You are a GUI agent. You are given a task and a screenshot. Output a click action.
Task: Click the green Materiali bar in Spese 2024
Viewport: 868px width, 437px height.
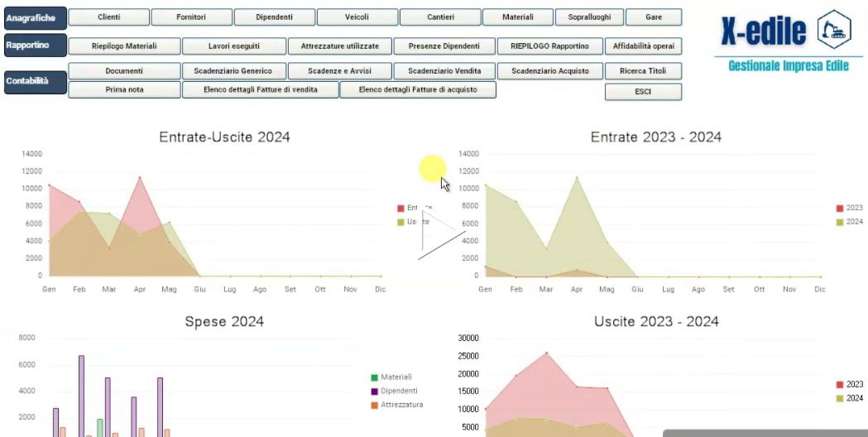coord(100,428)
